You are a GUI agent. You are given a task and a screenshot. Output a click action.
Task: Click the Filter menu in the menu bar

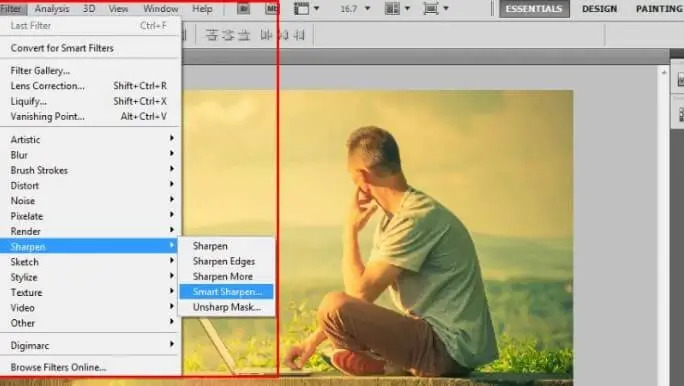point(11,8)
